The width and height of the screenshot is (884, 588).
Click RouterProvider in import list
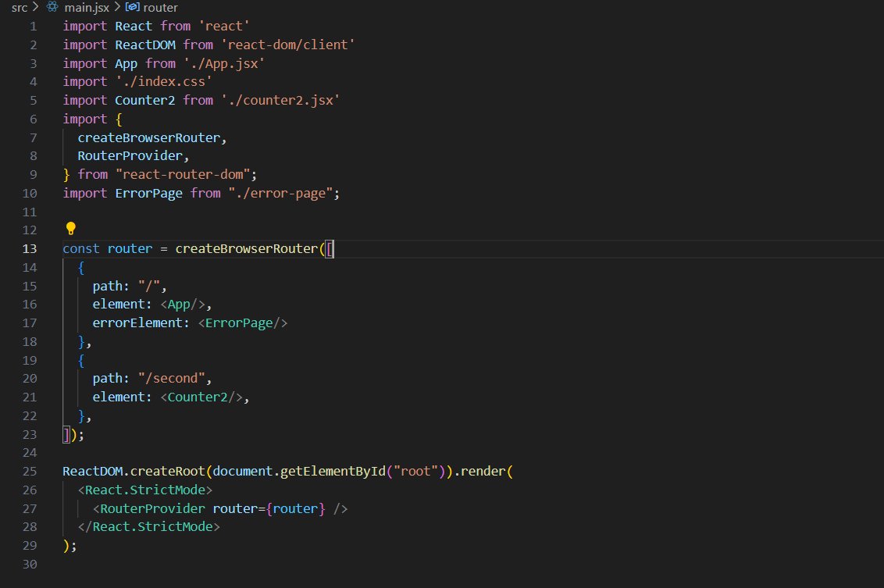pyautogui.click(x=130, y=155)
